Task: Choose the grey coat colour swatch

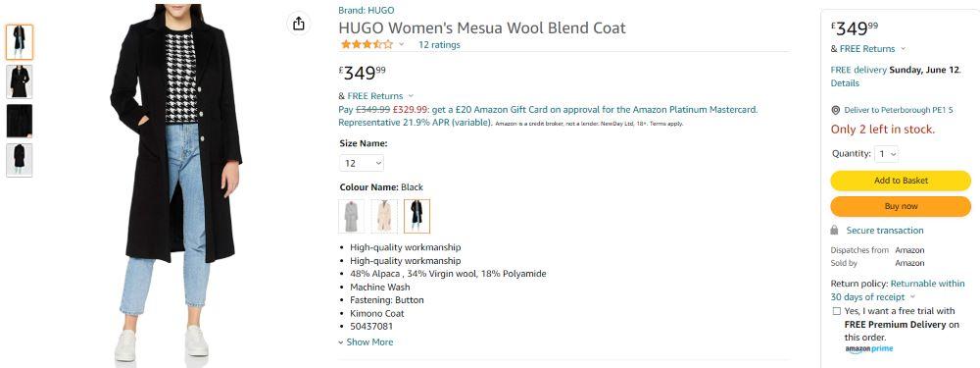Action: (351, 216)
